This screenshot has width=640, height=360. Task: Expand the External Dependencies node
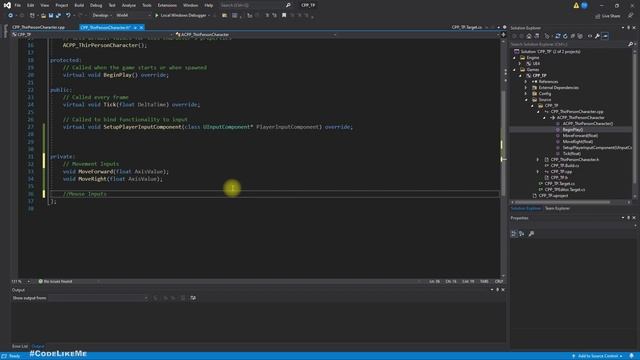526,88
